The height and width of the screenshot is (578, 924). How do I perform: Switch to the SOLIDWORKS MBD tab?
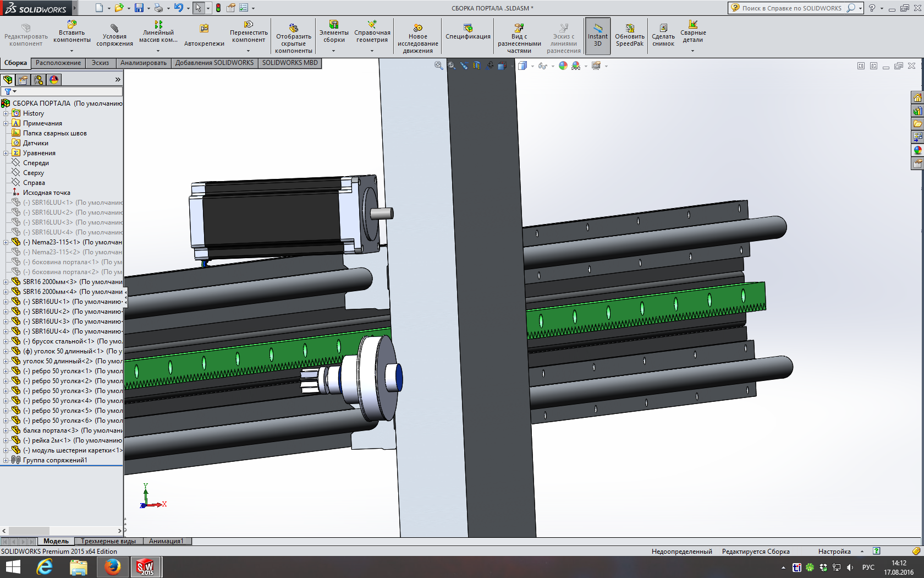pyautogui.click(x=290, y=63)
